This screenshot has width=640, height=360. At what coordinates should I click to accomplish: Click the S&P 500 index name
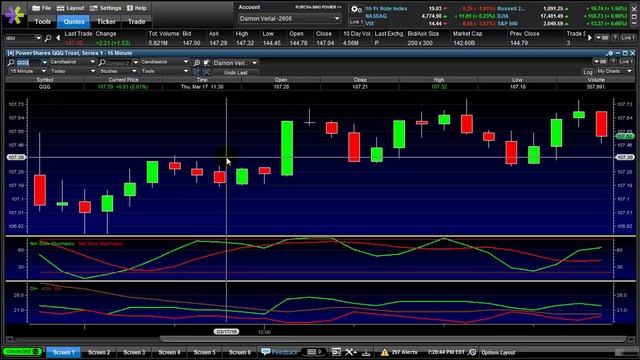coord(507,23)
